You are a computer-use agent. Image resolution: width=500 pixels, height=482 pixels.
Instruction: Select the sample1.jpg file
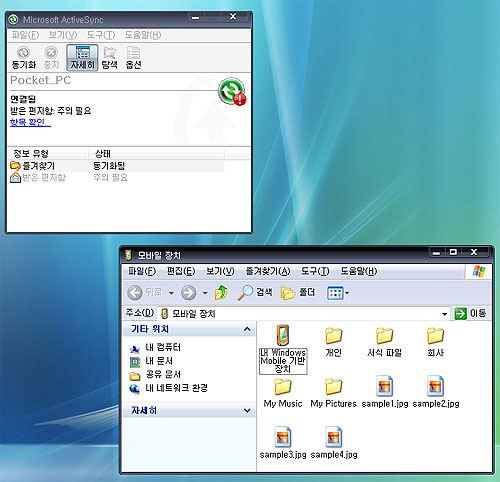(x=384, y=392)
